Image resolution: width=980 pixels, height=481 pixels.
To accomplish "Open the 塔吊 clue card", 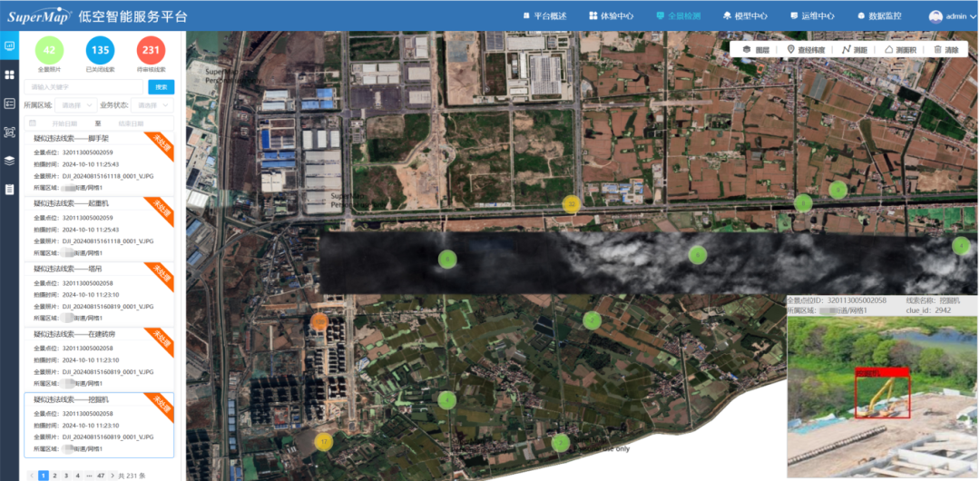I will coord(99,294).
